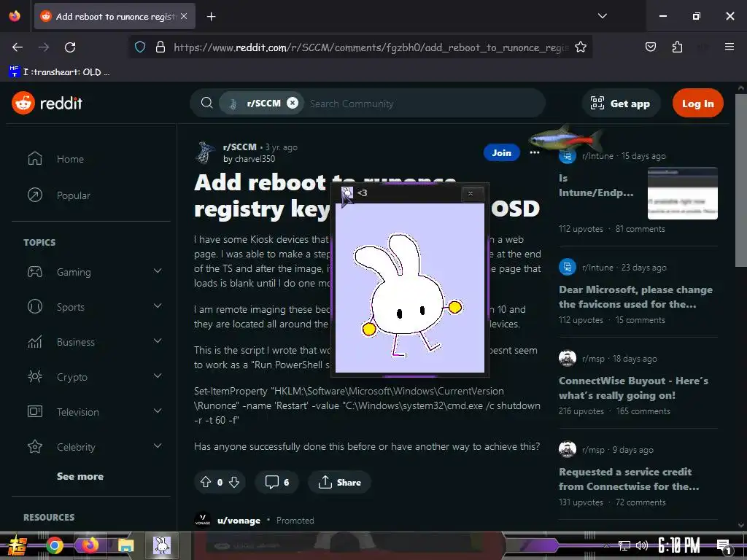This screenshot has width=747, height=560.
Task: Click the search magnifier icon
Action: (x=206, y=103)
